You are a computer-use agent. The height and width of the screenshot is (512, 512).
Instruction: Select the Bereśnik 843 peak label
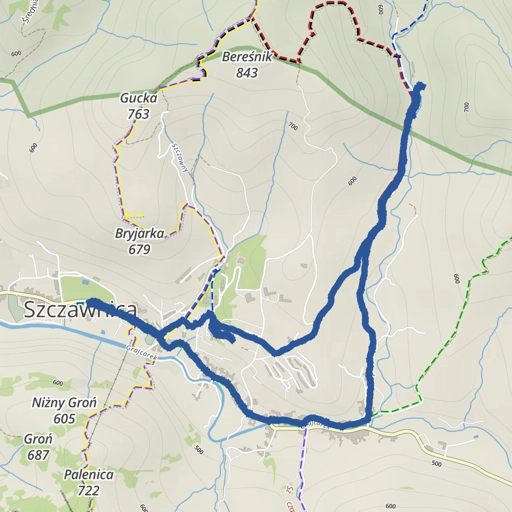(247, 65)
